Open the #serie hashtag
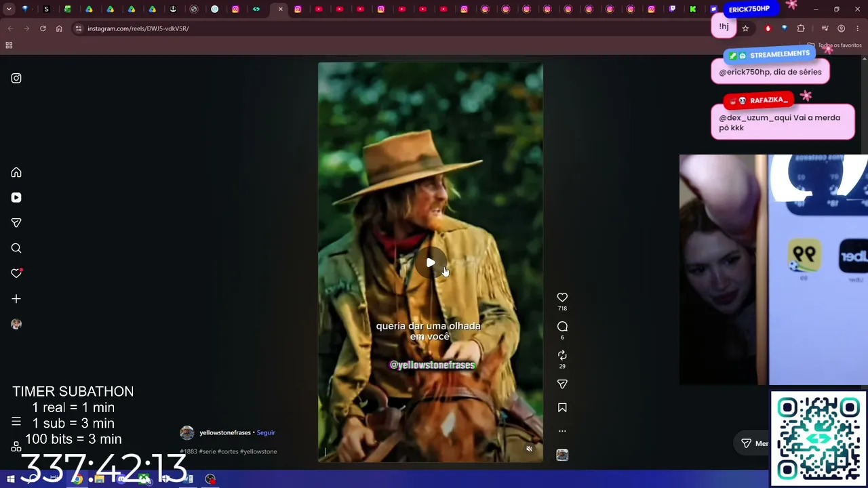 click(208, 451)
